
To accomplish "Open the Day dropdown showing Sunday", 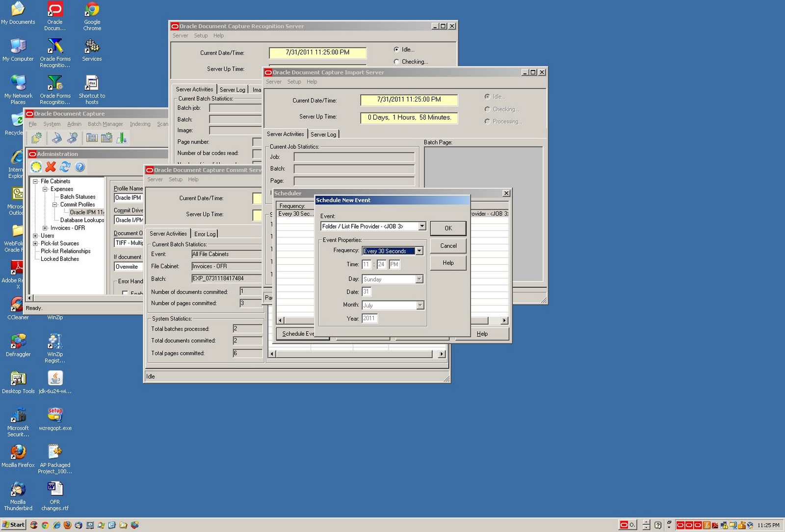I will coord(419,279).
